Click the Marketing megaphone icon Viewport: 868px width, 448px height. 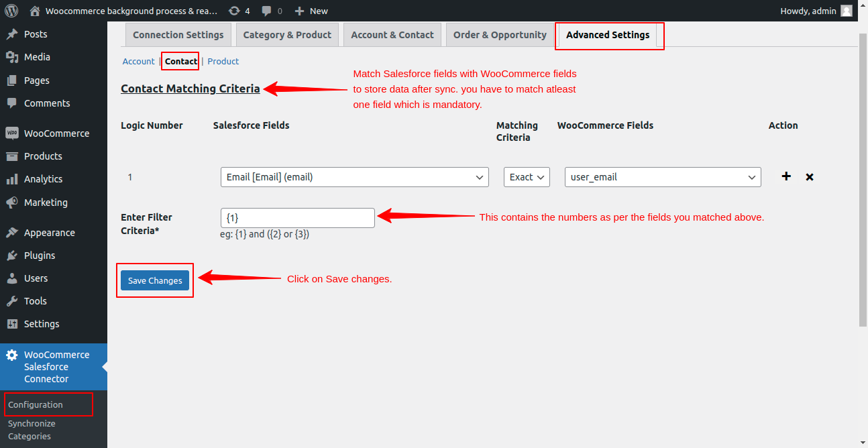tap(11, 202)
